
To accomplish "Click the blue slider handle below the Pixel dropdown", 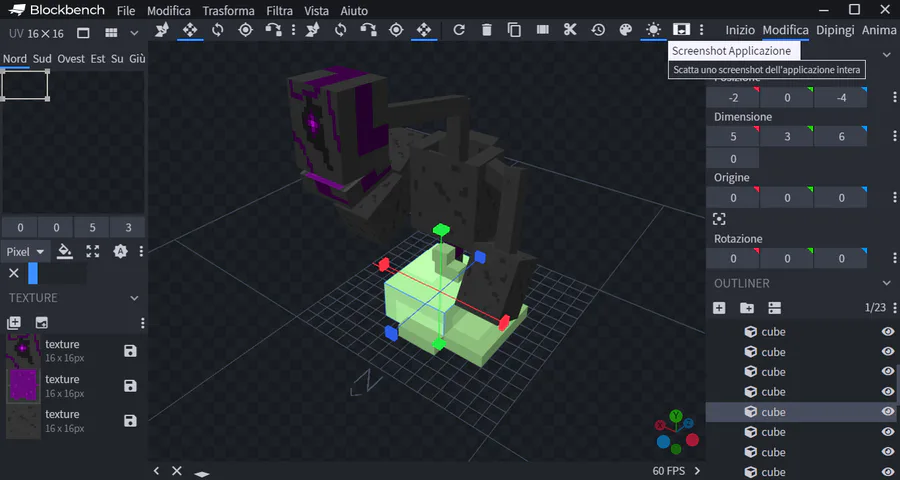I will coord(33,273).
